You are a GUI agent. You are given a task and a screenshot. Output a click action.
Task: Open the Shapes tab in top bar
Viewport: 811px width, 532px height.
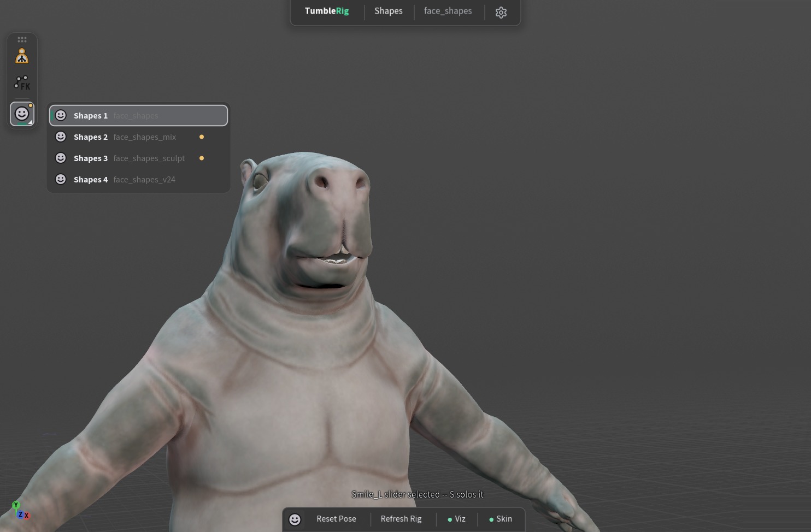tap(389, 11)
